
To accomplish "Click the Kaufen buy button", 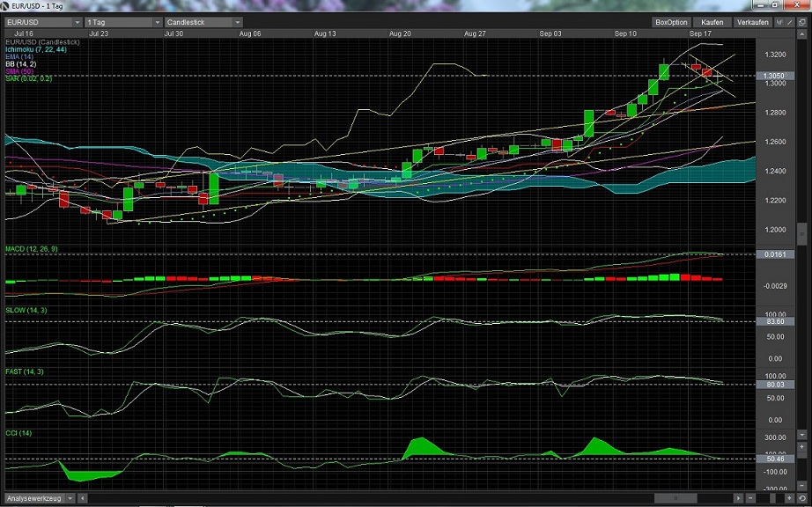I will (712, 21).
